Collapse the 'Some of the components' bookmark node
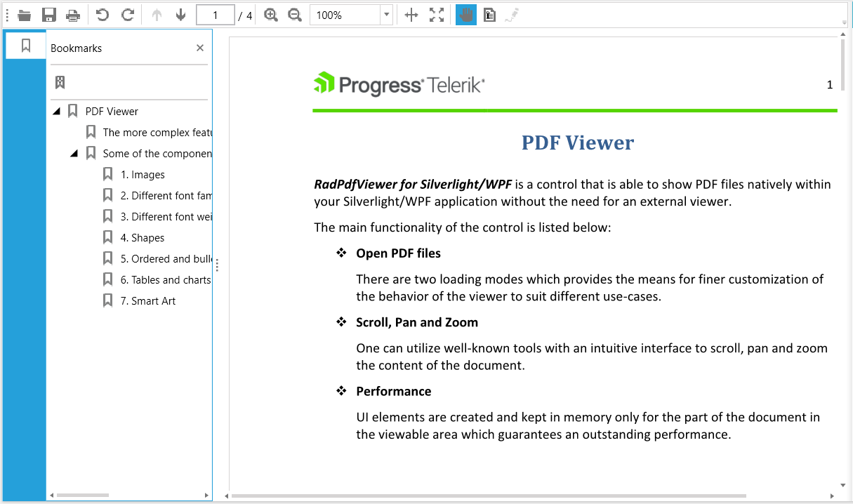The height and width of the screenshot is (504, 853). coord(74,152)
